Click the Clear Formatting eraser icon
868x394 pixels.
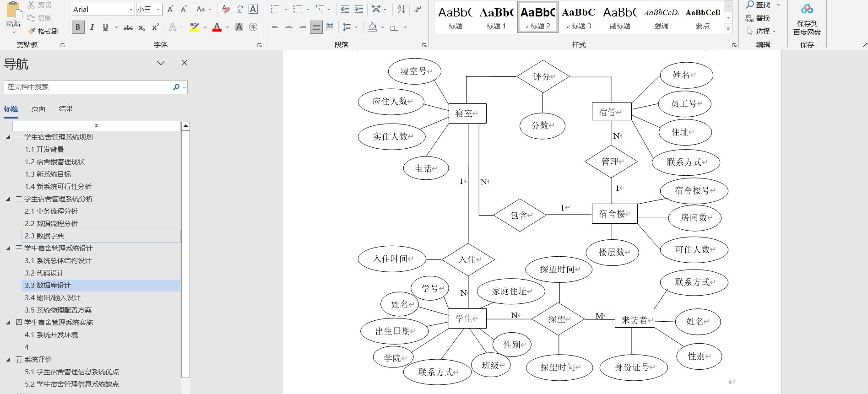[x=226, y=9]
